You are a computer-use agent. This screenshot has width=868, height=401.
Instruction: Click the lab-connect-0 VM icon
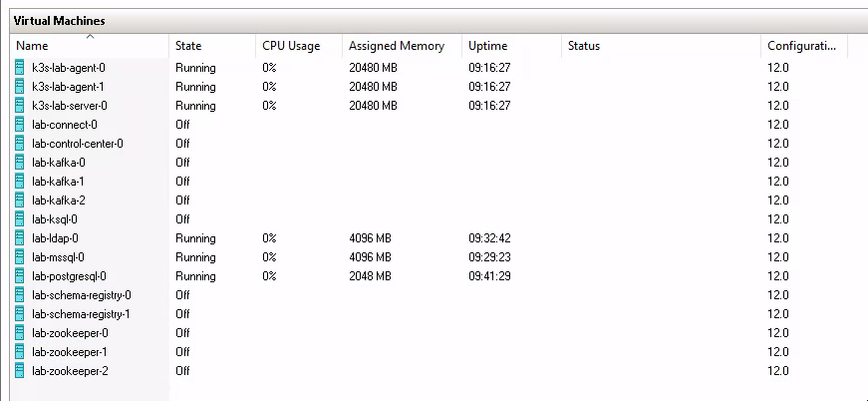(20, 125)
